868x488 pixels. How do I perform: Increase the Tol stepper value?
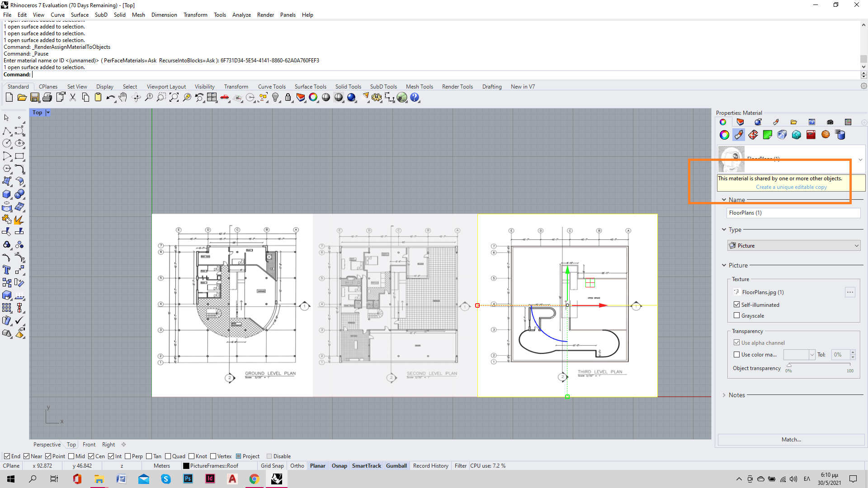point(853,352)
